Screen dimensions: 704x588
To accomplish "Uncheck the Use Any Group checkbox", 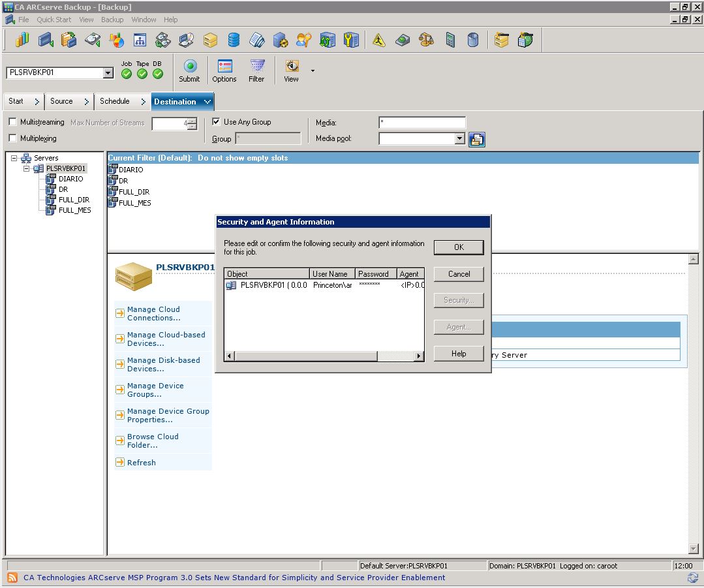I will pos(217,122).
